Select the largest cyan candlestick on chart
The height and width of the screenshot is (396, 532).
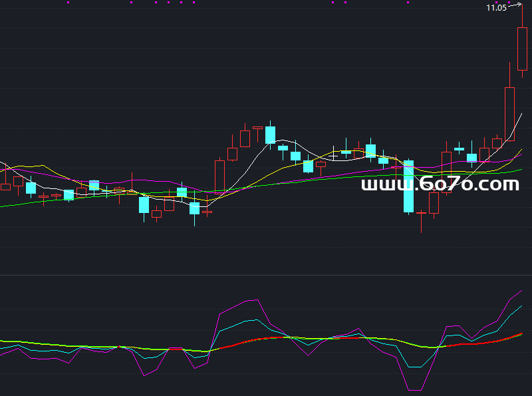[408, 186]
